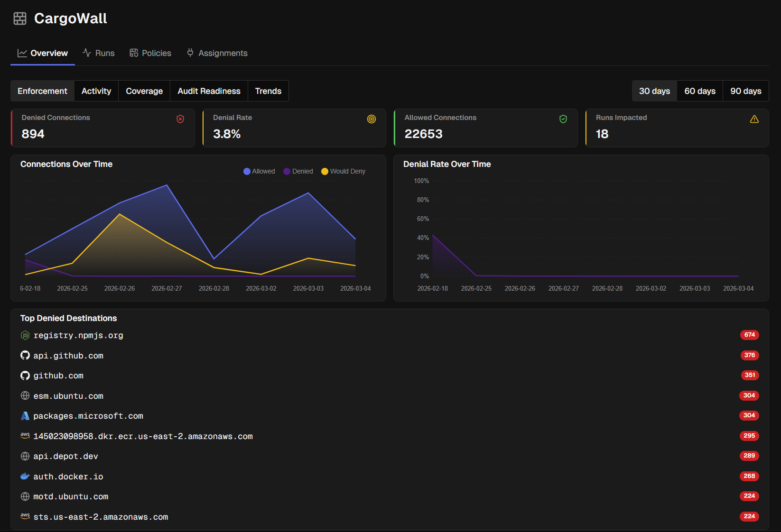Select the npm icon beside registry.npmjs.org
This screenshot has width=781, height=532.
[x=25, y=335]
